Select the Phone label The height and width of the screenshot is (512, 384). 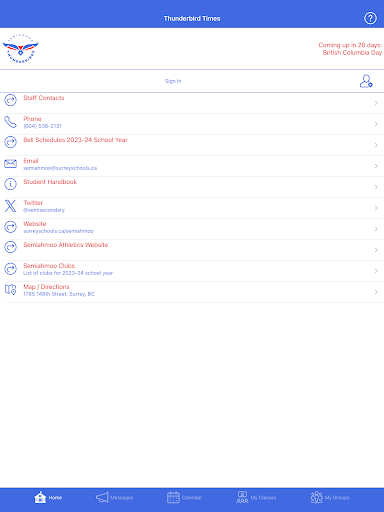point(32,119)
